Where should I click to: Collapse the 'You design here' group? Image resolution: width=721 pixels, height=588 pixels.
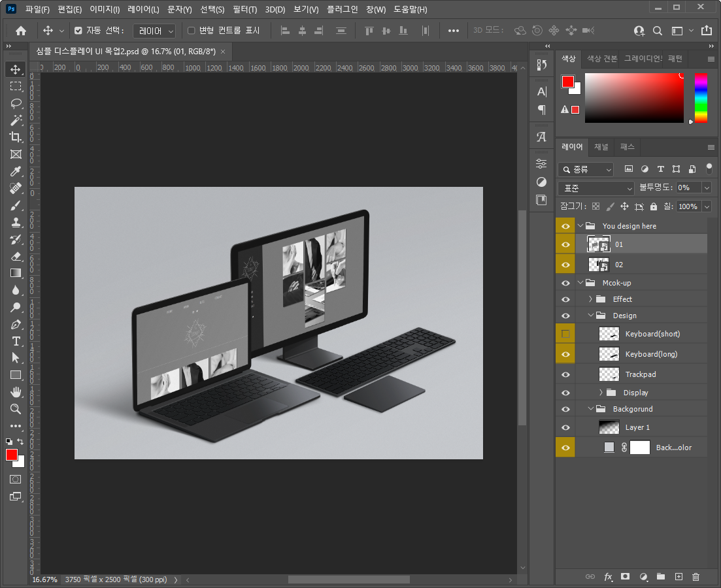580,226
